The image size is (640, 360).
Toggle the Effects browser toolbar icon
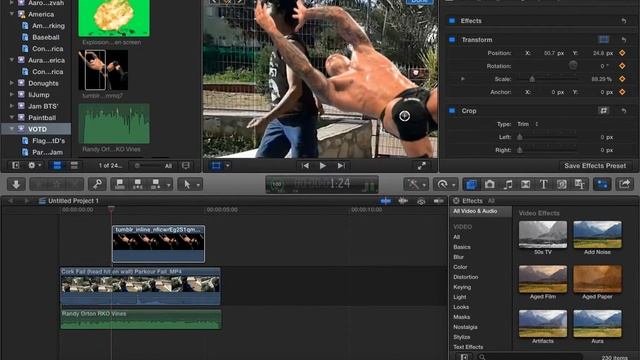[x=471, y=184]
